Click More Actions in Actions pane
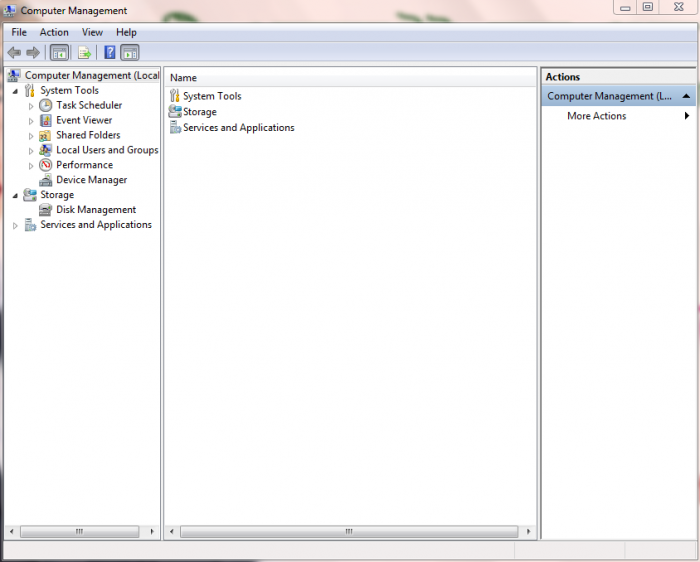Screen dimensions: 700x562 click(x=596, y=116)
